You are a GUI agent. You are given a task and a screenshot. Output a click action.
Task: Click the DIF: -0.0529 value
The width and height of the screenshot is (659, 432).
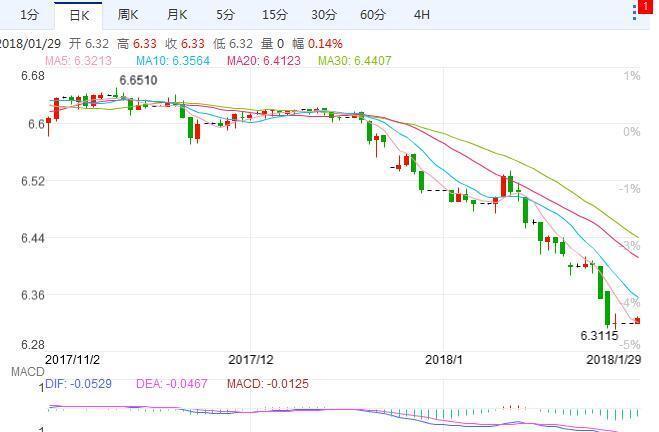tap(79, 384)
